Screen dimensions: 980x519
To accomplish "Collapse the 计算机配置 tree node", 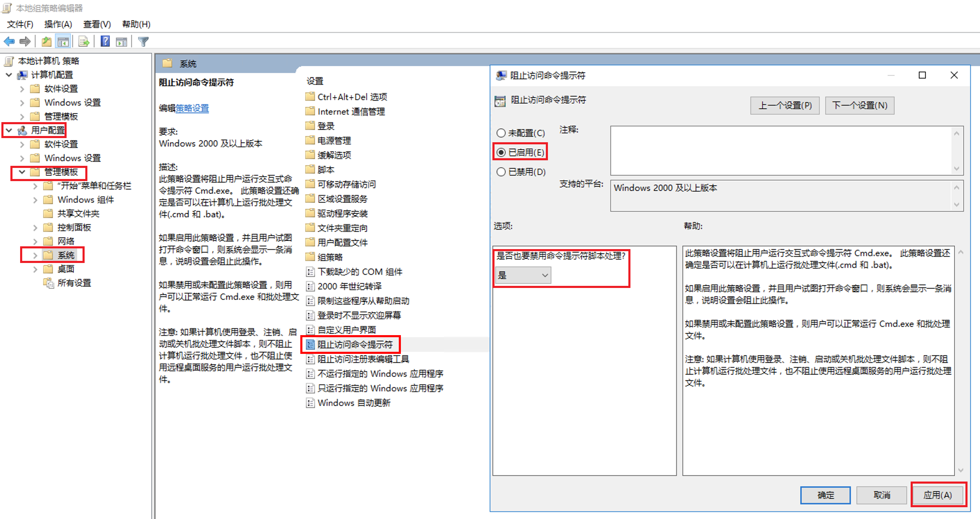I will pyautogui.click(x=9, y=75).
